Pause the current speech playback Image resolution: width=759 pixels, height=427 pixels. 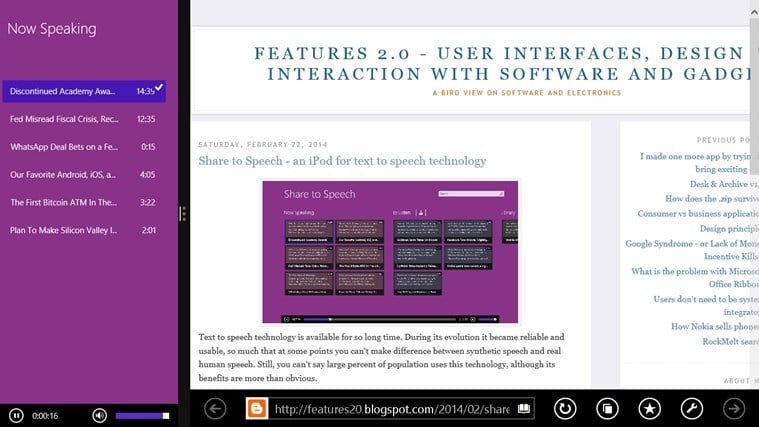tap(16, 415)
